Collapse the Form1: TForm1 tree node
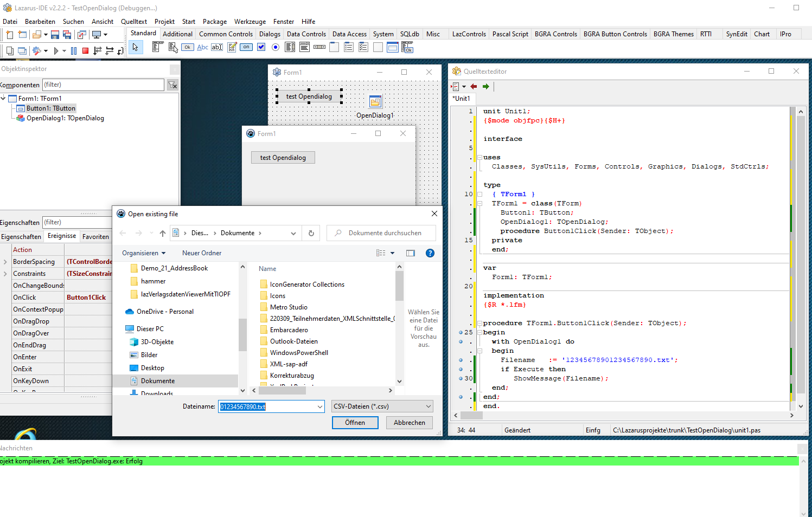The image size is (812, 517). point(3,98)
